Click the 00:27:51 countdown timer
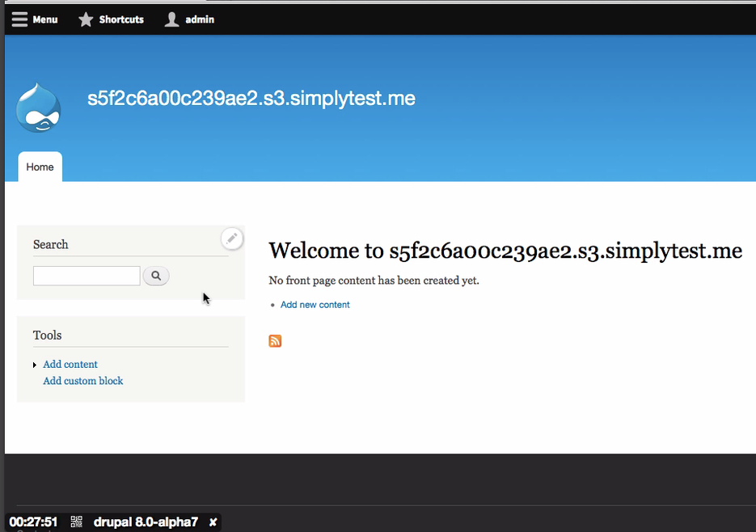The image size is (756, 532). pos(34,522)
